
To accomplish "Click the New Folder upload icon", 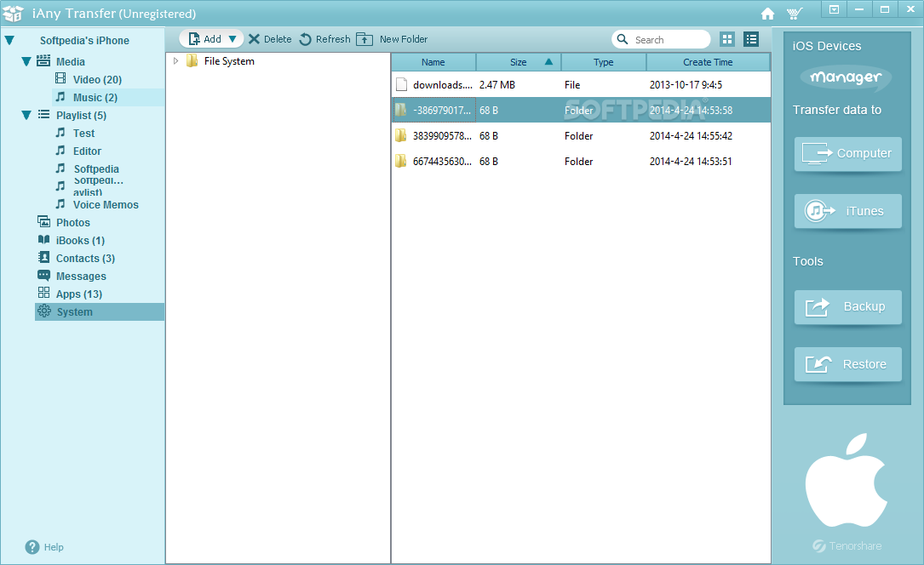I will coord(364,39).
